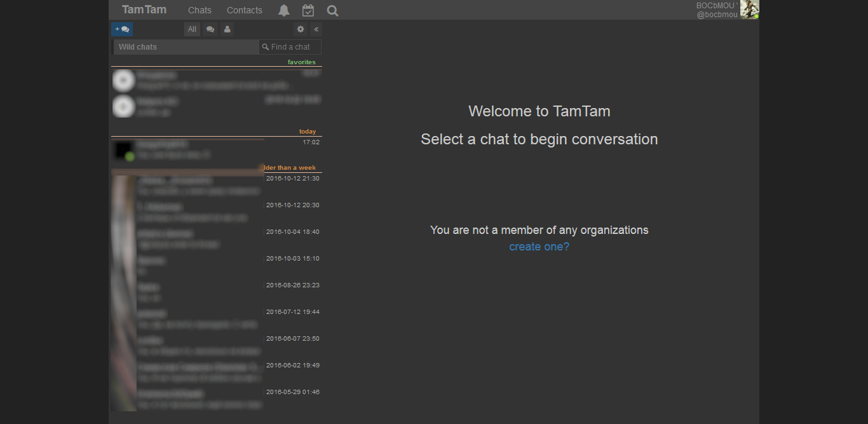The height and width of the screenshot is (424, 868).
Task: Open the calendar tasks icon
Action: pos(308,10)
